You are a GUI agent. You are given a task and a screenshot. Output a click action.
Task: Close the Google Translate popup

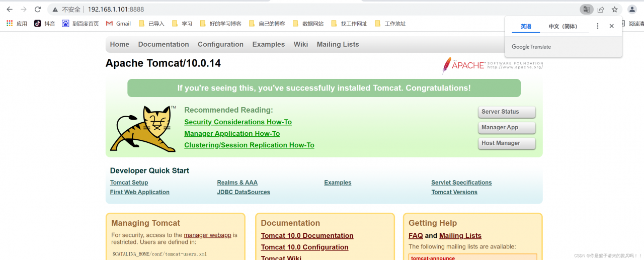coord(612,26)
